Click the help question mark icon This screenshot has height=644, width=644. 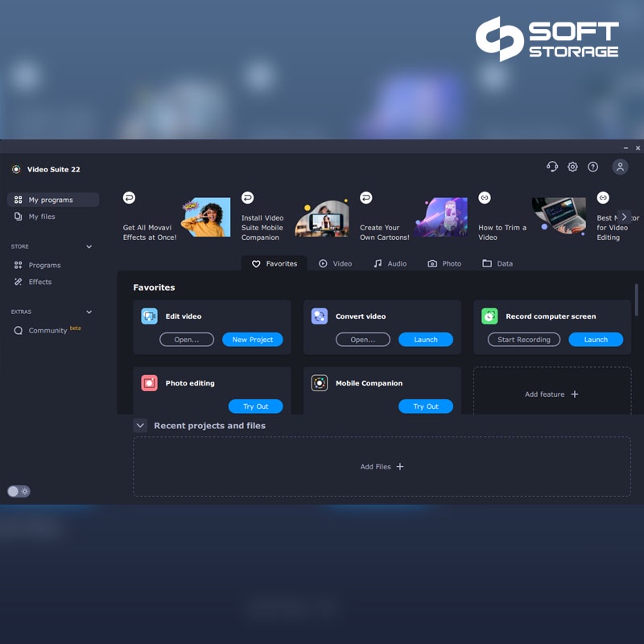point(593,167)
